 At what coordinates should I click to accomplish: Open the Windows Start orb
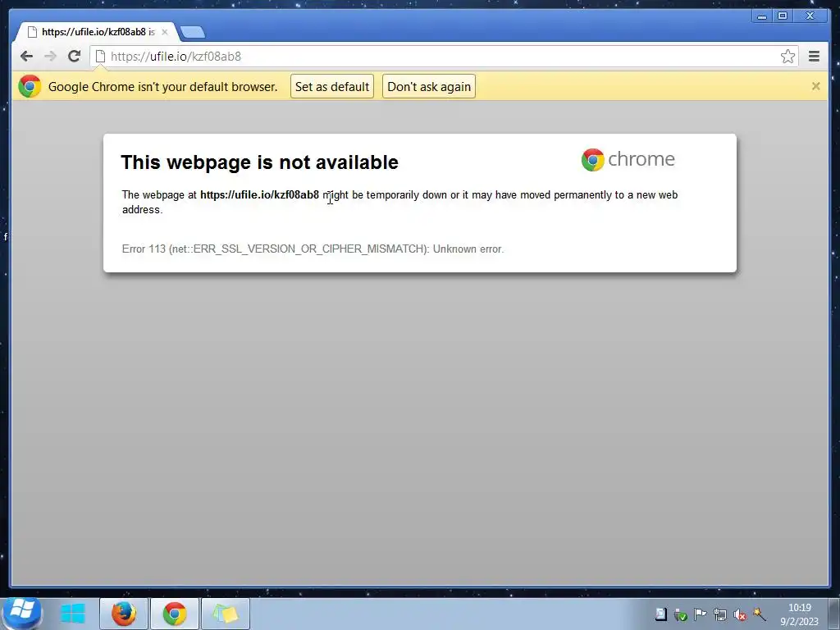click(x=21, y=613)
